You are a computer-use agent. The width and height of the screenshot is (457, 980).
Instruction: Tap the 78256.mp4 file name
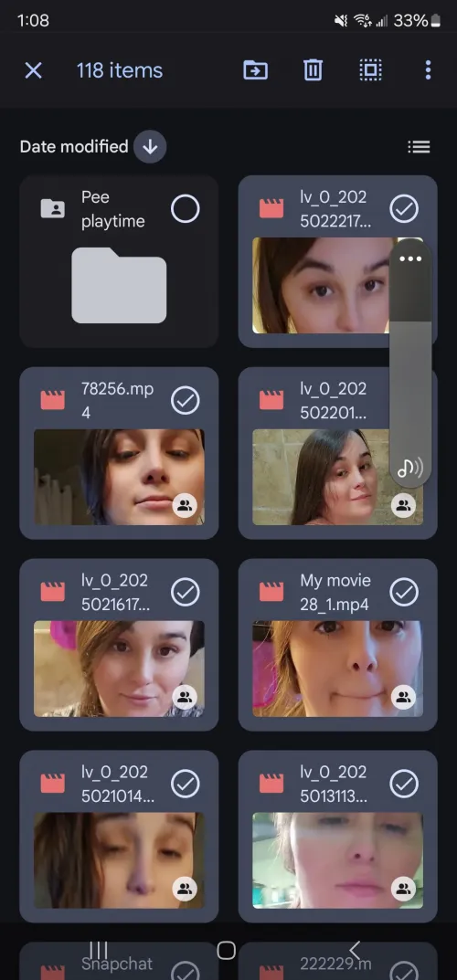pos(117,401)
